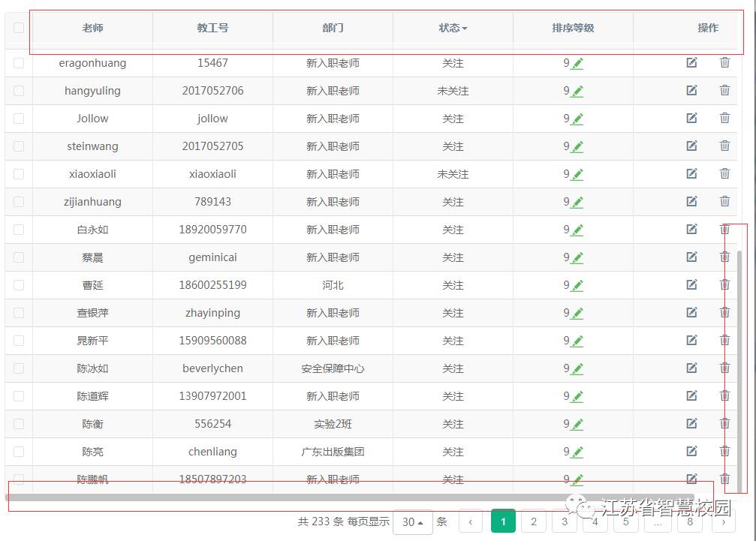
Task: Go to page 3
Action: click(565, 521)
